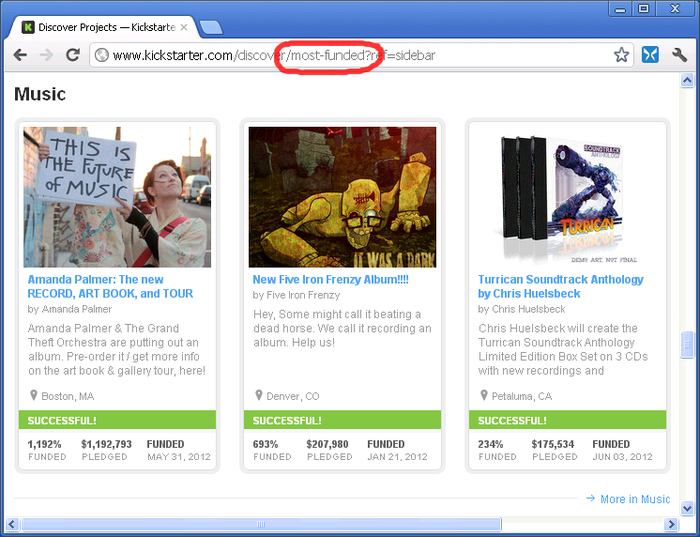Click vertical scrollbar down arrow
700x537 pixels.
point(687,508)
